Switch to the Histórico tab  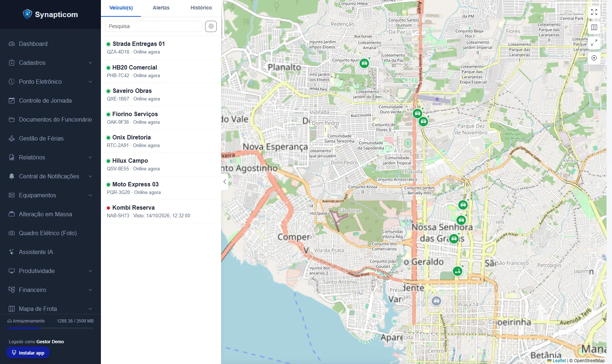201,8
